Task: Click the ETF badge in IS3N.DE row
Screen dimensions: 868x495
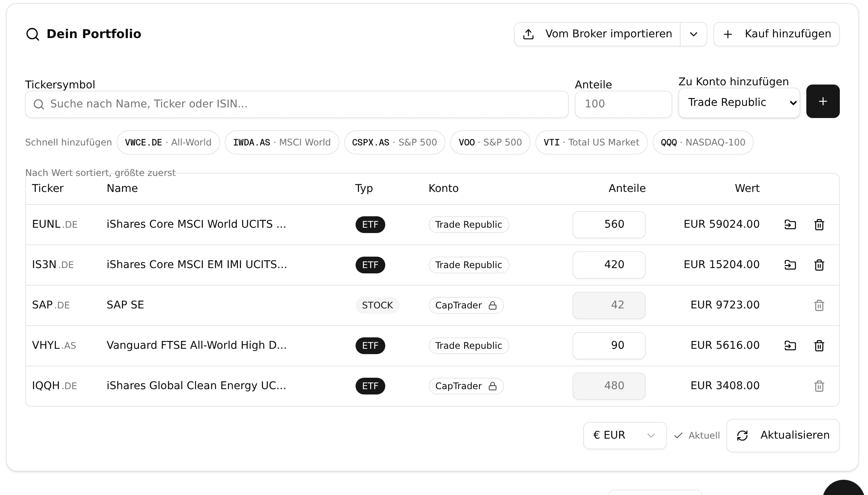Action: [370, 265]
